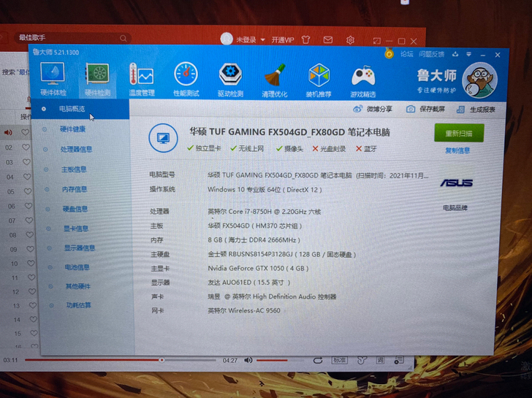
Task: Open the playlist queue icon in player
Action: (399, 360)
